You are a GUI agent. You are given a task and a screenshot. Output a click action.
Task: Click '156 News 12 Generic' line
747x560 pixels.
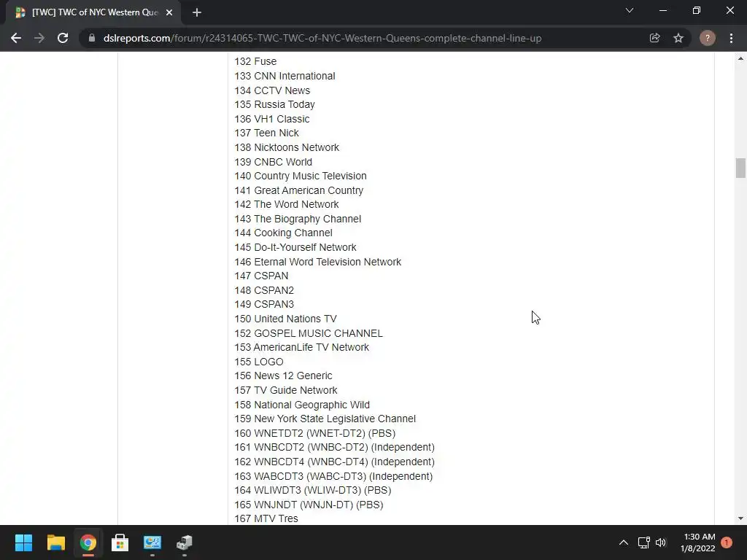coord(284,376)
